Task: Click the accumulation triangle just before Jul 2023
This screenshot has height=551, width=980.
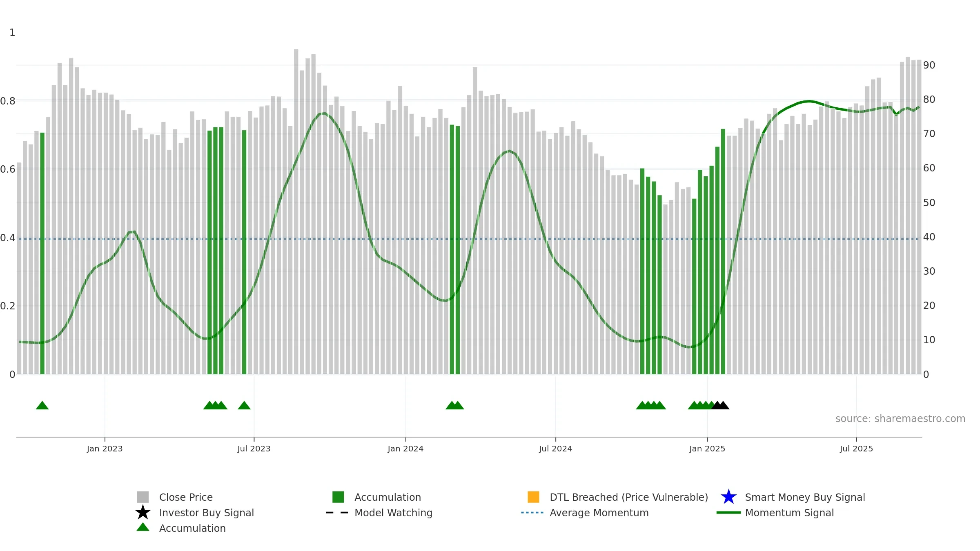Action: (244, 405)
